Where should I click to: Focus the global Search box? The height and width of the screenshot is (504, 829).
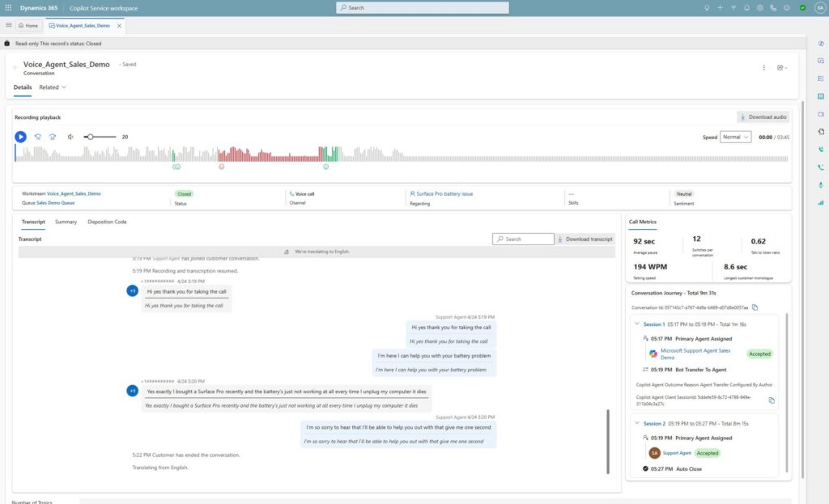coord(423,7)
